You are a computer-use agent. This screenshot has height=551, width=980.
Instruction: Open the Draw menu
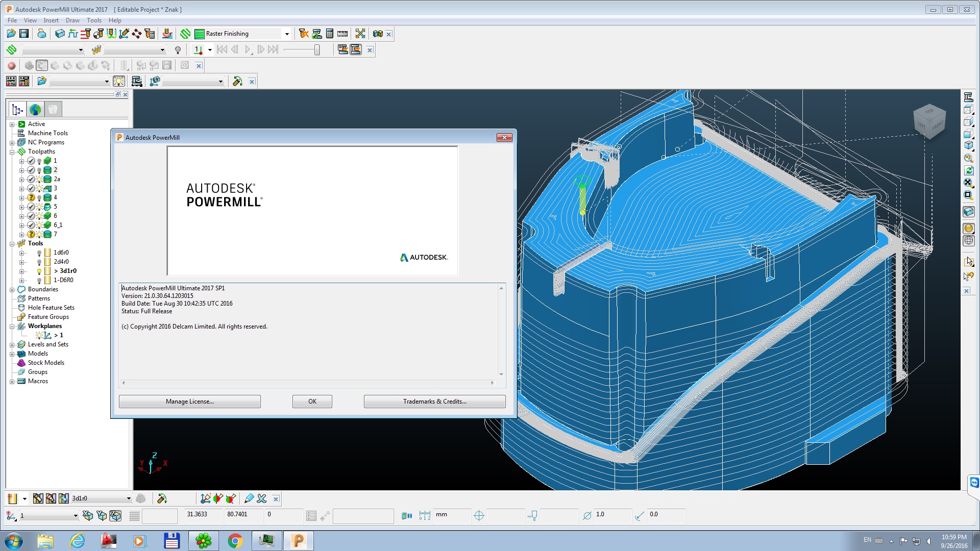pyautogui.click(x=72, y=20)
